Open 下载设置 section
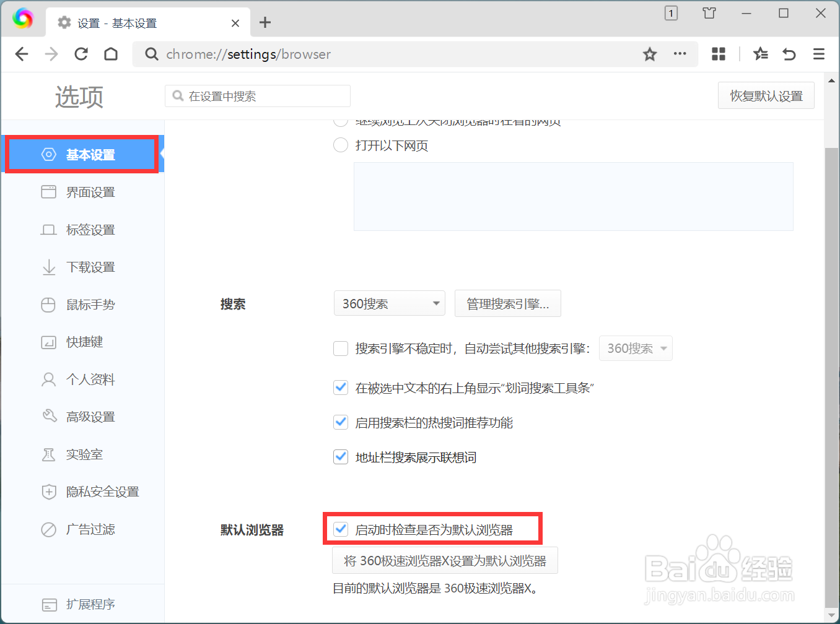The width and height of the screenshot is (840, 624). (82, 267)
